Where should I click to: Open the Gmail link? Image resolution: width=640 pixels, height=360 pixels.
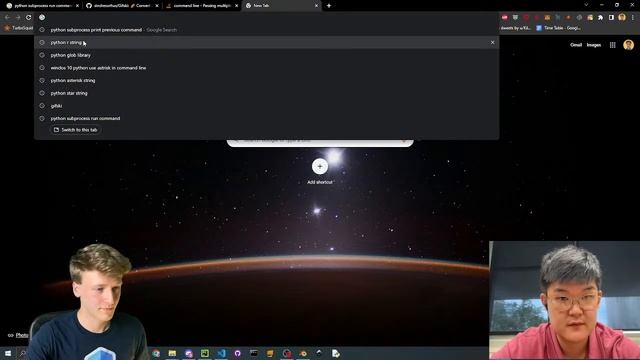[x=576, y=45]
